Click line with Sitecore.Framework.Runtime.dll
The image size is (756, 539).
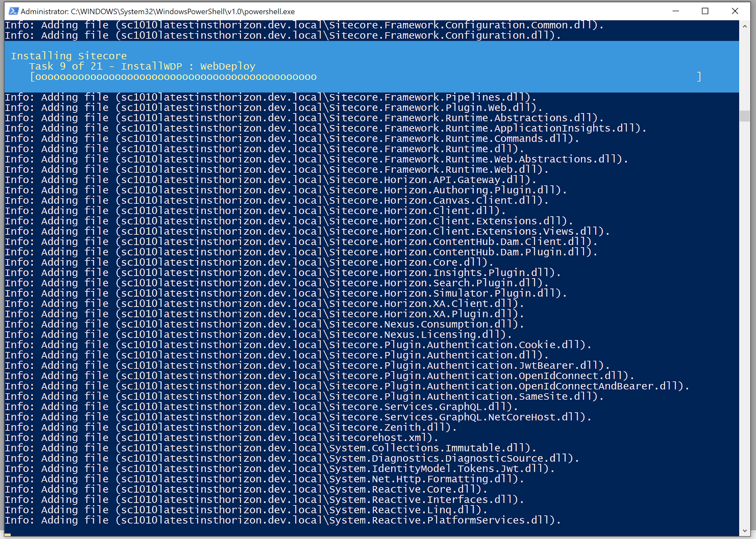[x=264, y=149]
